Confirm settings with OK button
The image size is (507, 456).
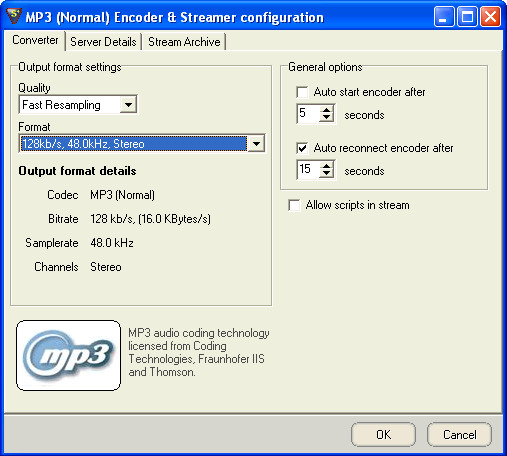(383, 434)
